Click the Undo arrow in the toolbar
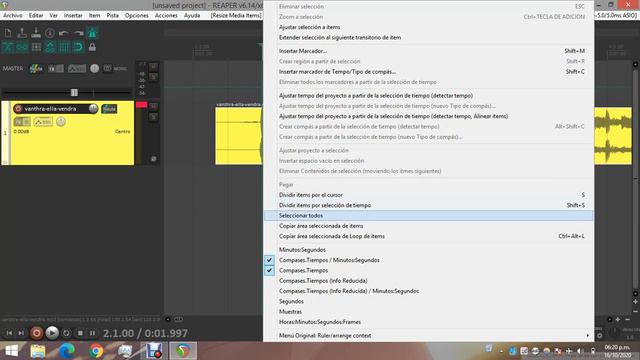This screenshot has width=640, height=360. click(x=64, y=33)
